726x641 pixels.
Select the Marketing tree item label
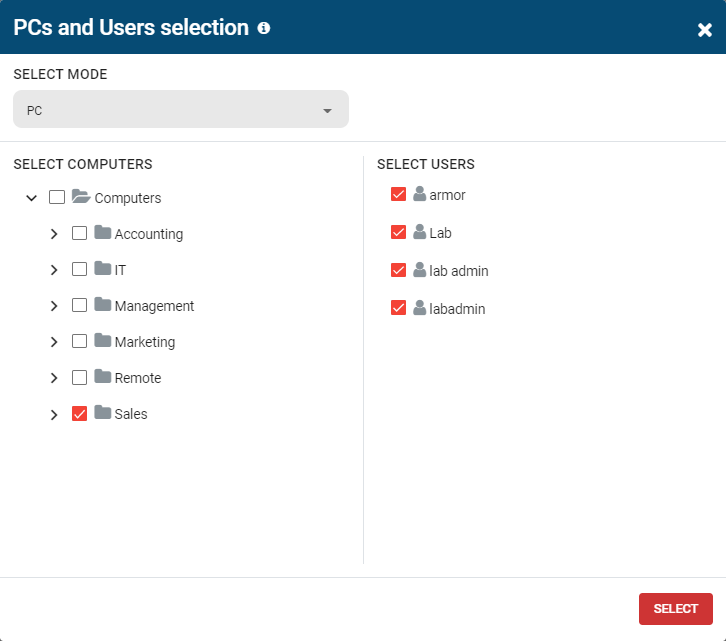pyautogui.click(x=145, y=342)
